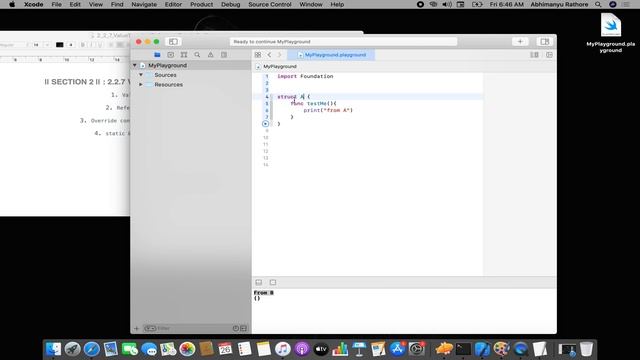Go back with the editor back arrow
The width and height of the screenshot is (640, 360).
269,55
